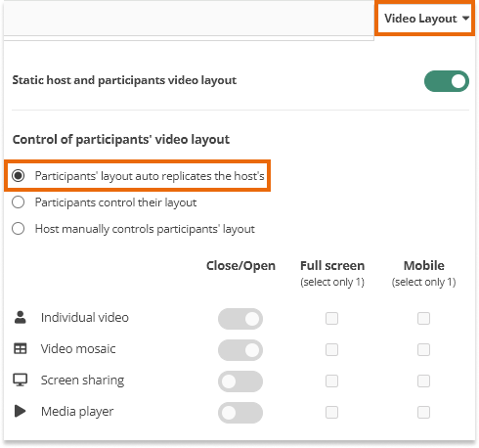Select Participants control their layout option
The width and height of the screenshot is (479, 448).
point(19,202)
